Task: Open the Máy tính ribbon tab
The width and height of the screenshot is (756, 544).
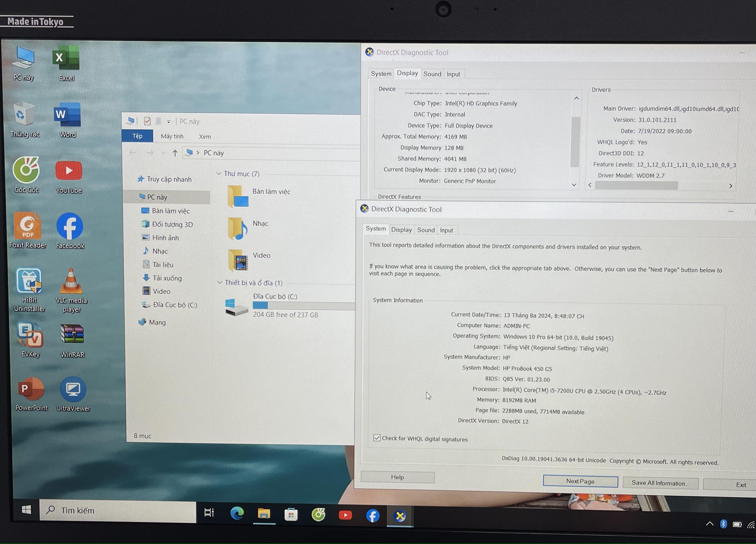Action: pos(172,136)
